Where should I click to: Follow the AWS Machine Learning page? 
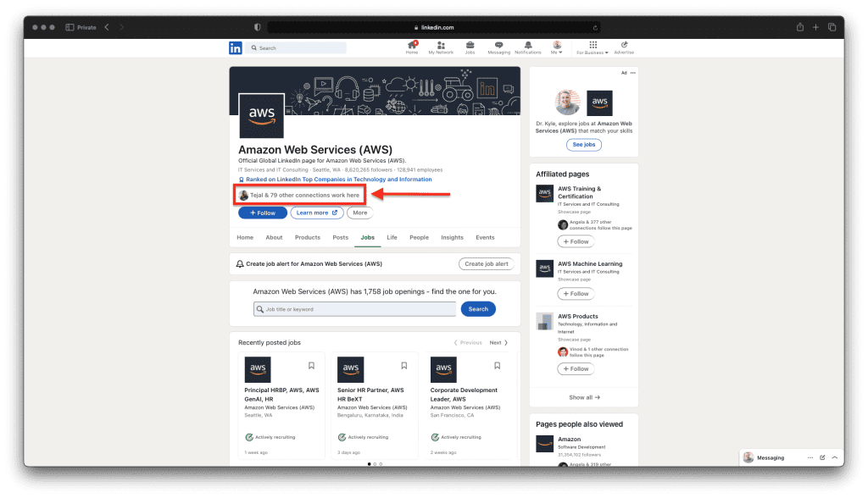[576, 294]
